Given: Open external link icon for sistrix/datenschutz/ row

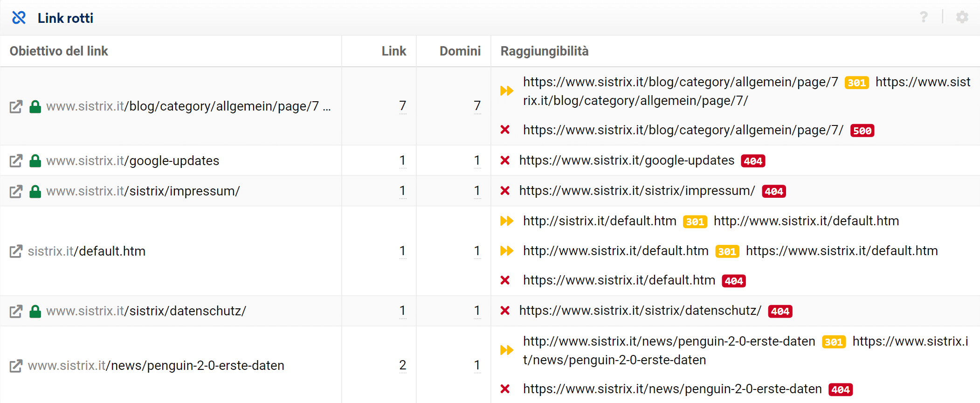Looking at the screenshot, I should point(16,311).
